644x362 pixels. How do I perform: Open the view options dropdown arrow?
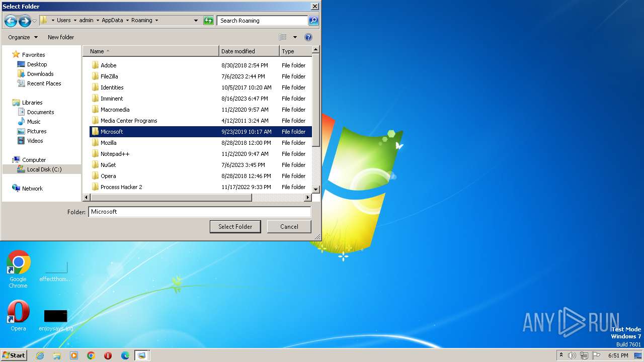[295, 37]
